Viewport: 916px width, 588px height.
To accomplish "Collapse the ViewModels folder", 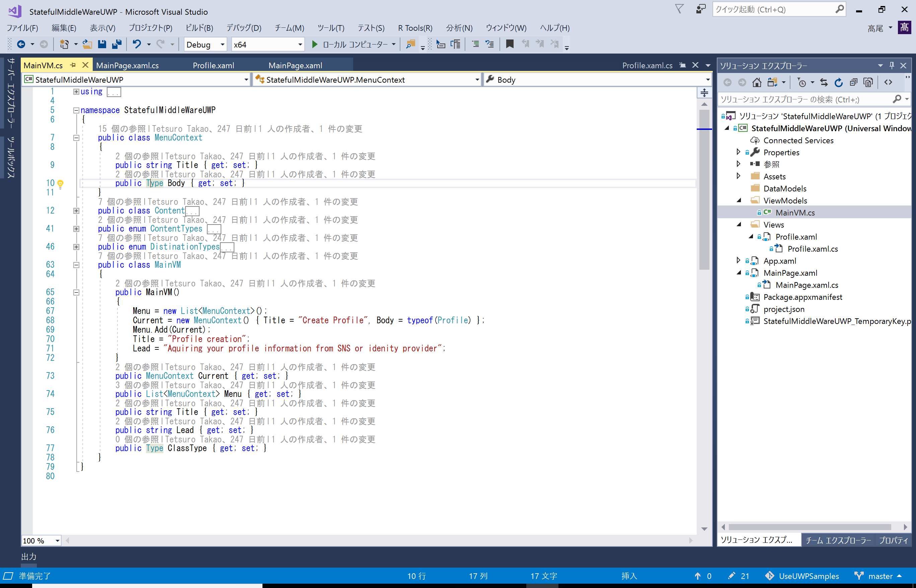I will (739, 200).
